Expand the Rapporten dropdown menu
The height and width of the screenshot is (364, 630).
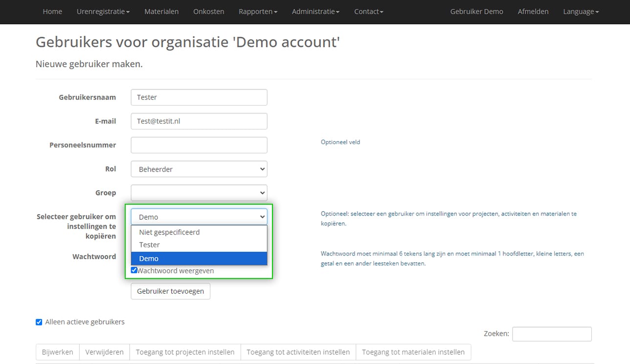tap(258, 11)
